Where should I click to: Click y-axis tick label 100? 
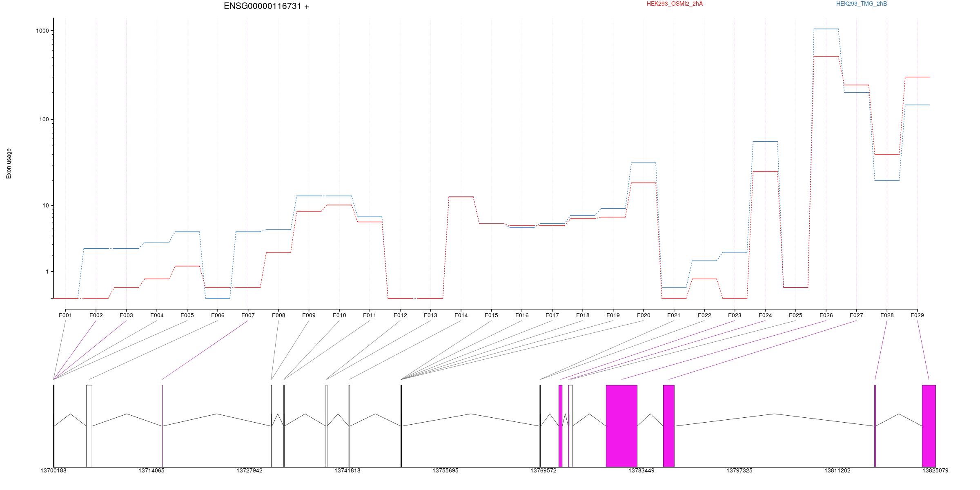point(44,120)
